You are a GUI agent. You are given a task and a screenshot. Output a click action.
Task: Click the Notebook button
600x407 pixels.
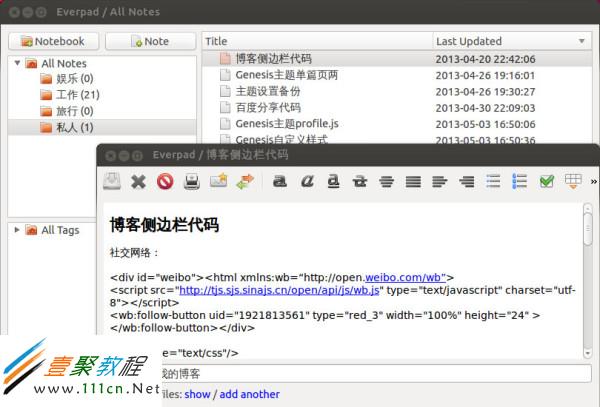55,41
